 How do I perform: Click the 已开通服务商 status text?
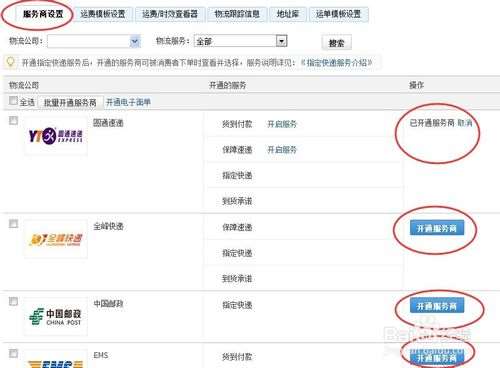[x=432, y=123]
